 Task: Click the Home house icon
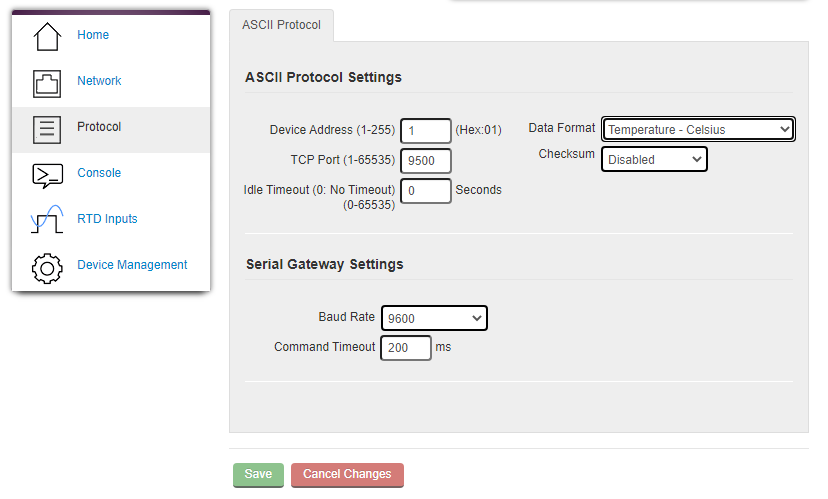click(47, 36)
